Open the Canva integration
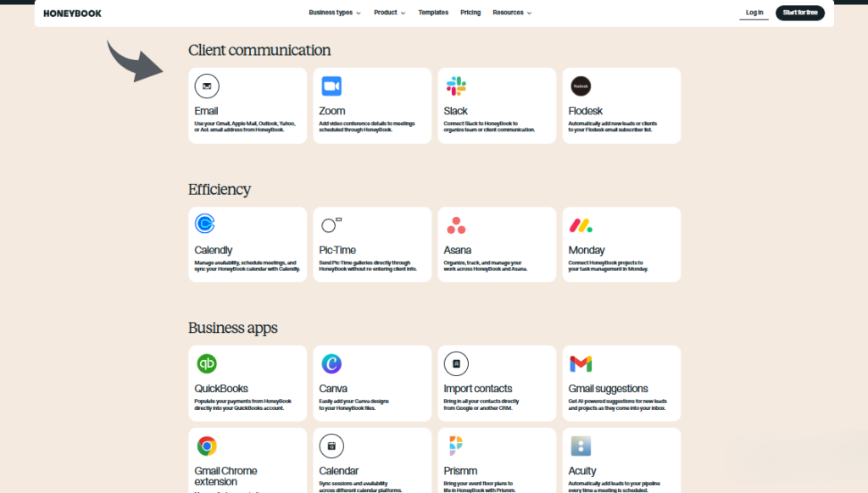The width and height of the screenshot is (868, 493). [331, 363]
